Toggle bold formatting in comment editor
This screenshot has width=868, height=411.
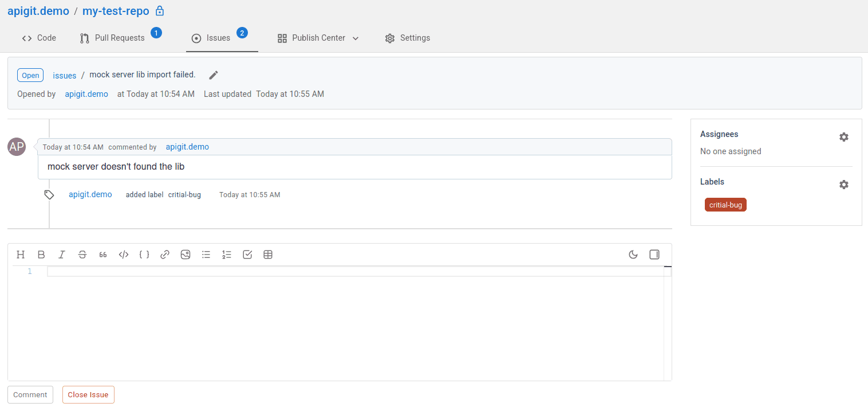point(41,255)
